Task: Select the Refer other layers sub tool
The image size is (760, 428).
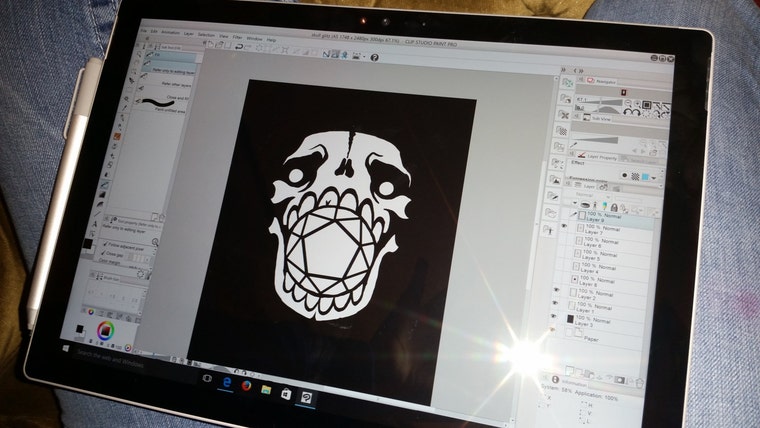Action: pyautogui.click(x=167, y=82)
